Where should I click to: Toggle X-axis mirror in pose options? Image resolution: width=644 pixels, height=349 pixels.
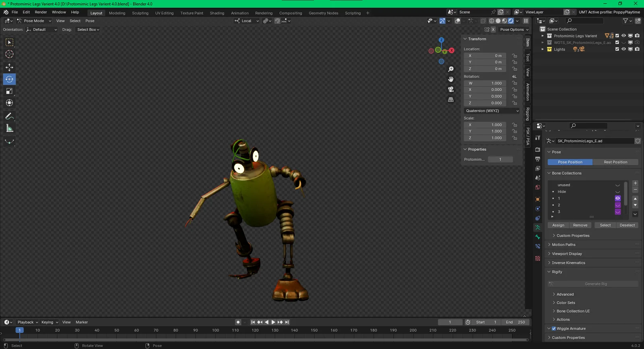[493, 29]
